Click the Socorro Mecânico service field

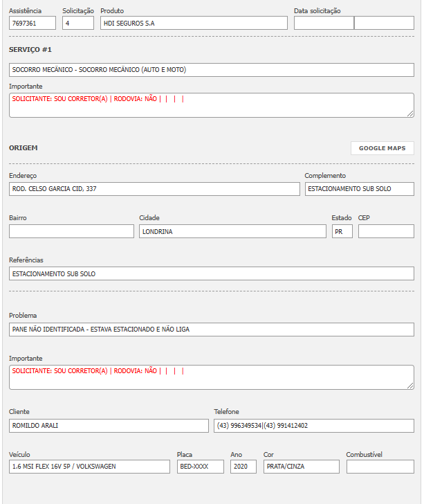[x=211, y=70]
